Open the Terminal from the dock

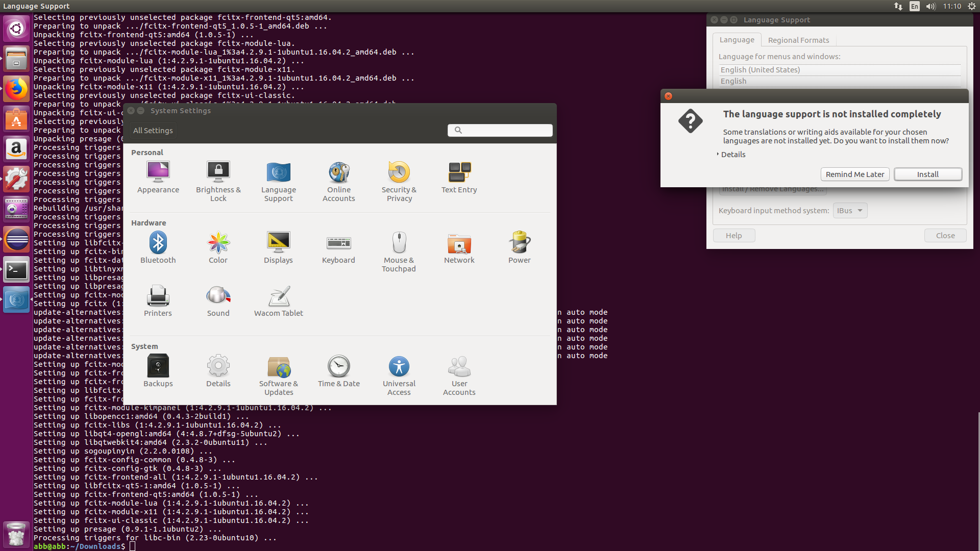(16, 270)
